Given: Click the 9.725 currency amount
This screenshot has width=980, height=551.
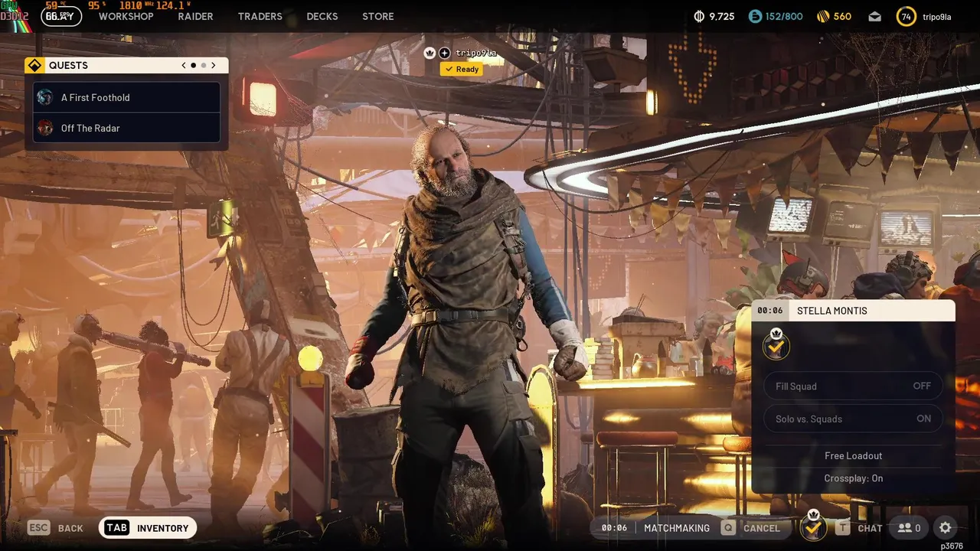Looking at the screenshot, I should 721,16.
